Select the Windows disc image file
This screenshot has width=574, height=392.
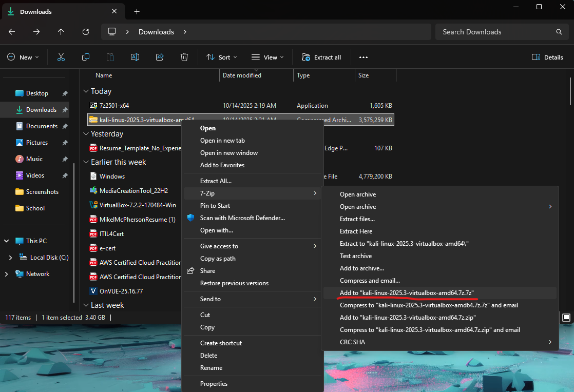point(108,177)
